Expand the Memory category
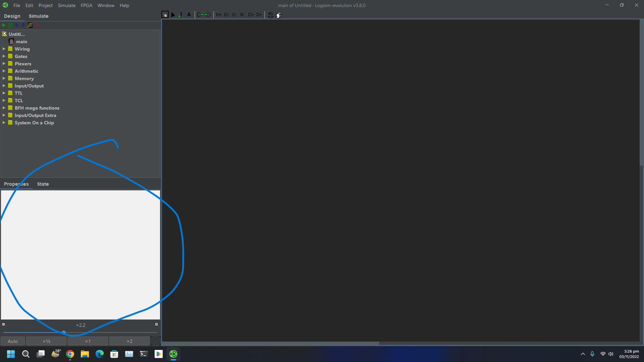644x362 pixels. [4, 78]
